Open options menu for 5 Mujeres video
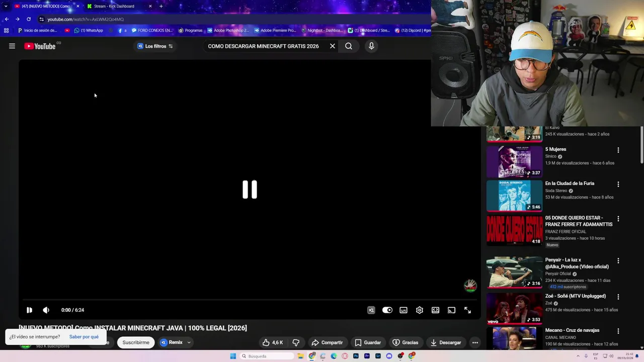This screenshot has width=644, height=362. pos(618,150)
